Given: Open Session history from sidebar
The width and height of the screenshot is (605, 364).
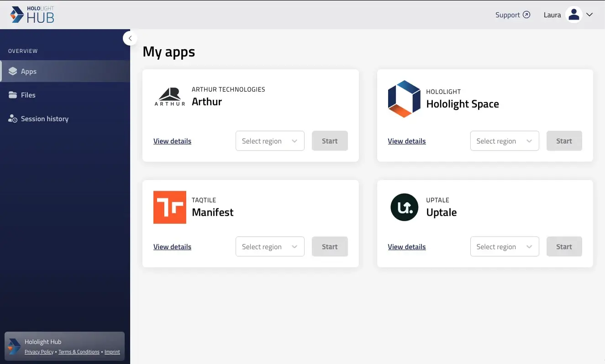Looking at the screenshot, I should (x=44, y=119).
